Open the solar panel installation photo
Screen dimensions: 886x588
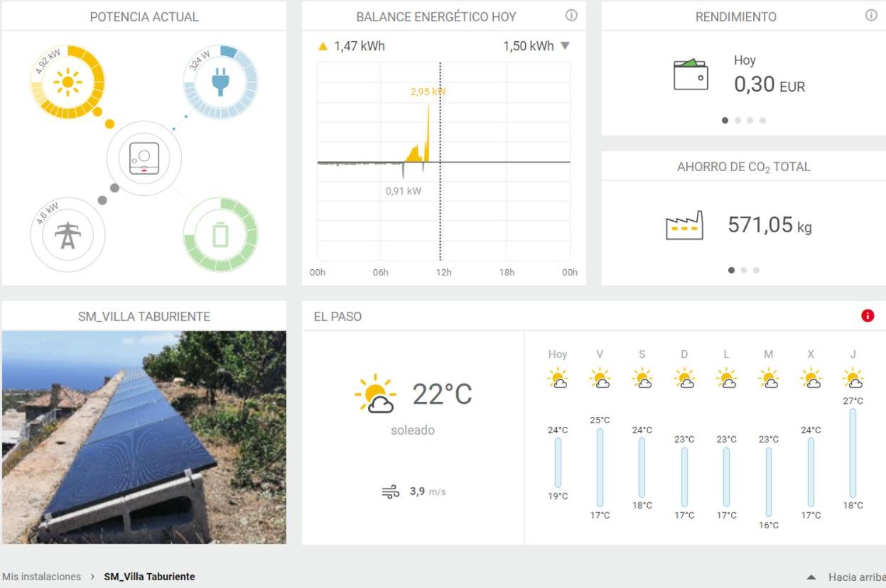144,437
